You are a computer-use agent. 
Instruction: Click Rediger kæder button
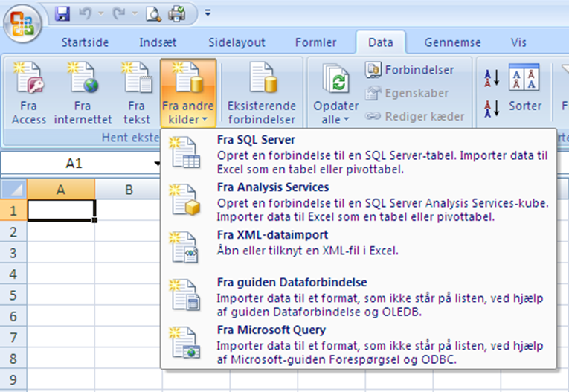415,117
